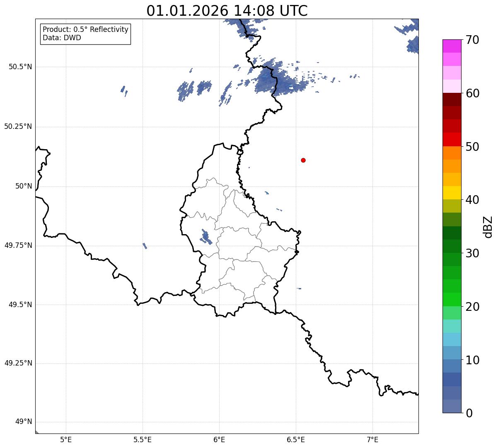This screenshot has height=448, width=498.
Task: Click the small radar echo inside western Luxembourg
Action: [206, 237]
